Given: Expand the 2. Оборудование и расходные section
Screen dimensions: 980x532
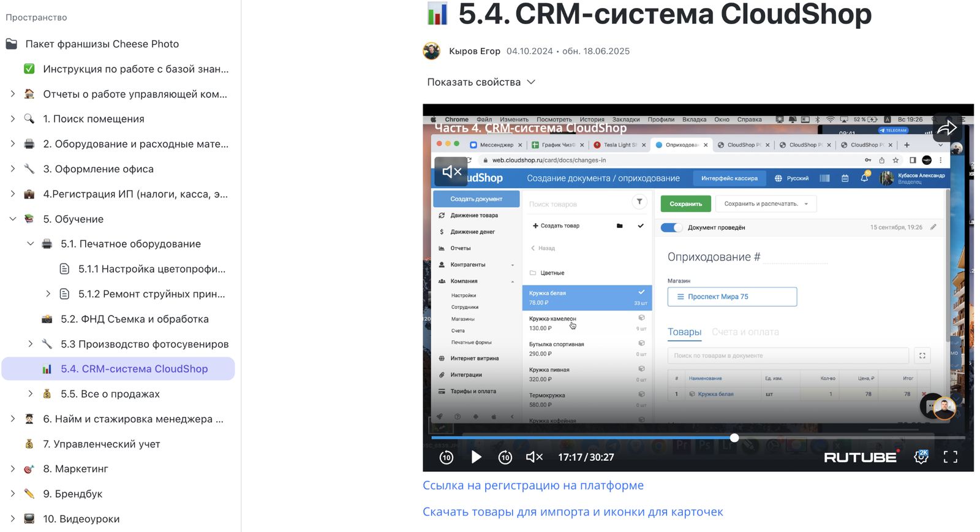Looking at the screenshot, I should click(12, 144).
